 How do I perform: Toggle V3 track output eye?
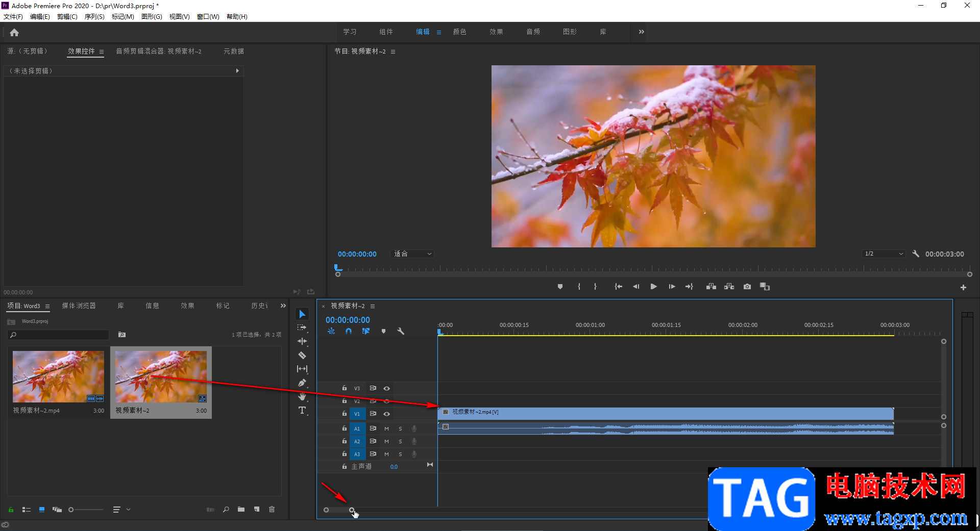click(x=386, y=388)
